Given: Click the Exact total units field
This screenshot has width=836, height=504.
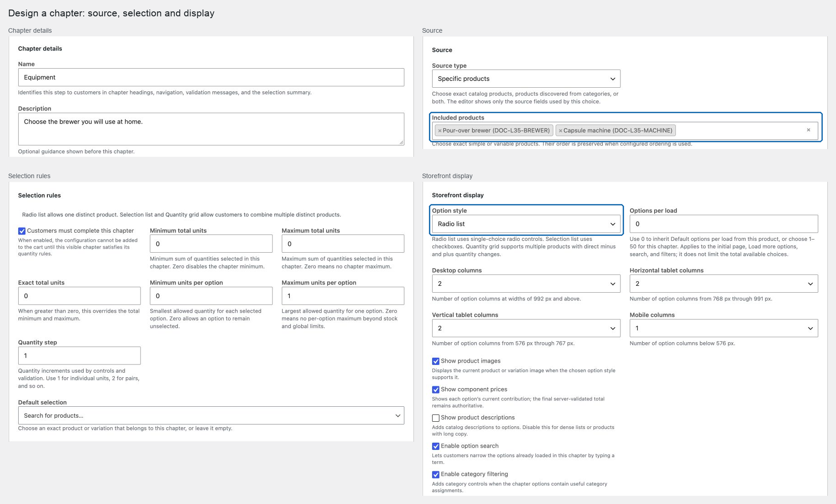Looking at the screenshot, I should click(79, 296).
